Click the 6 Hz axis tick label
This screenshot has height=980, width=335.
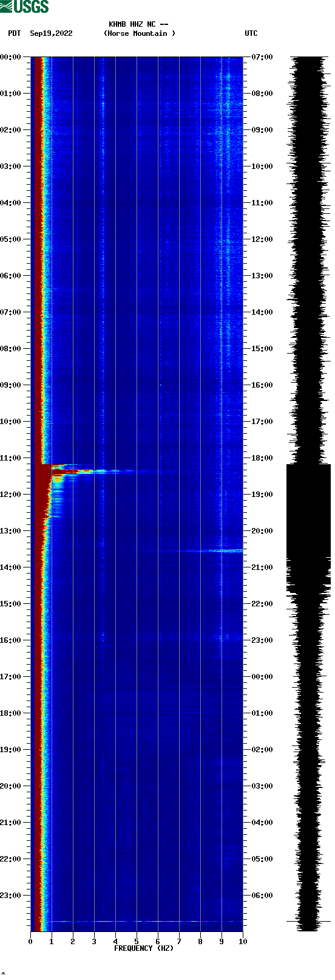click(158, 942)
